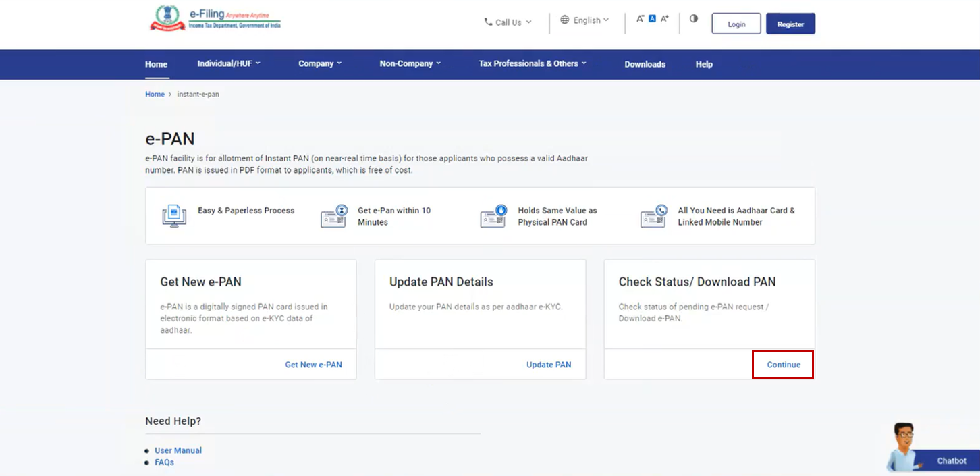Open the Chatbot assistant avatar
Image resolution: width=980 pixels, height=476 pixels.
[902, 447]
